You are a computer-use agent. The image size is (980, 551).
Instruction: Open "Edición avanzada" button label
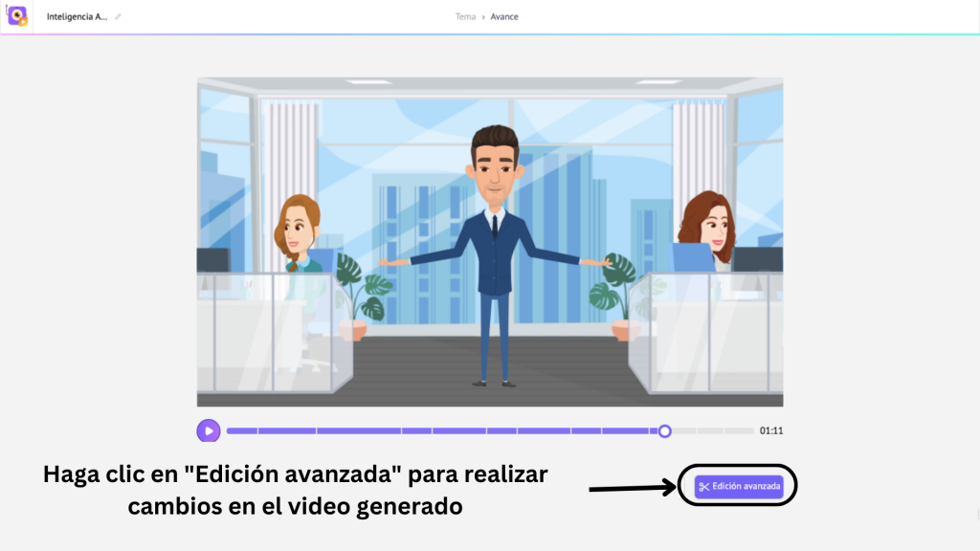click(x=746, y=487)
